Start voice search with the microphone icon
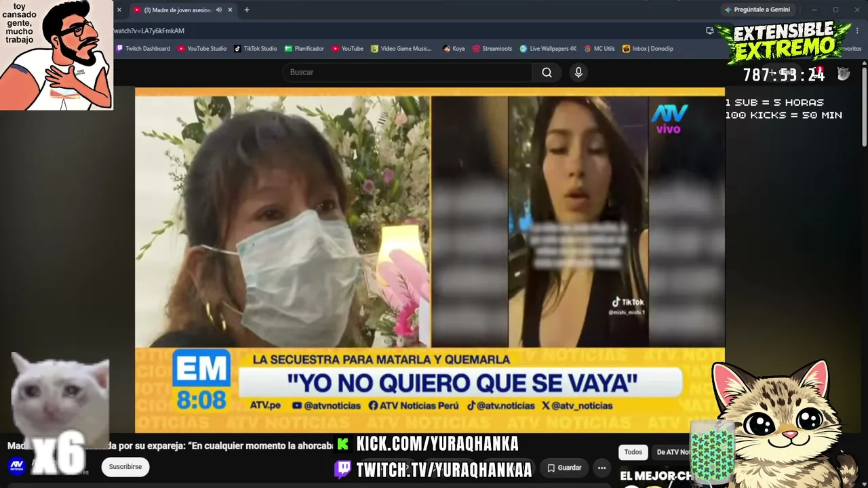The width and height of the screenshot is (868, 488). [x=578, y=73]
